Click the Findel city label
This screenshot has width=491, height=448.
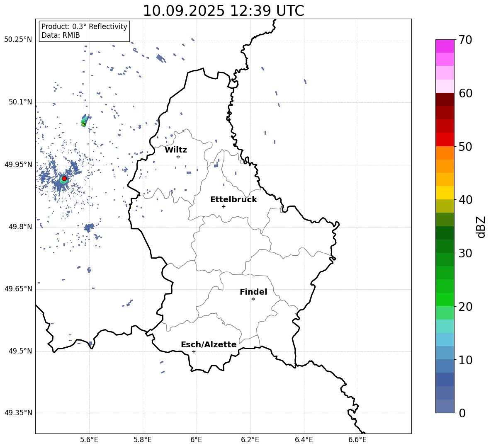253,292
